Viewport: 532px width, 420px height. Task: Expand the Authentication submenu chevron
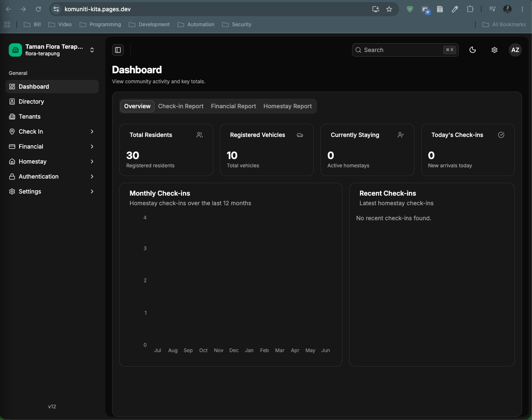(92, 176)
